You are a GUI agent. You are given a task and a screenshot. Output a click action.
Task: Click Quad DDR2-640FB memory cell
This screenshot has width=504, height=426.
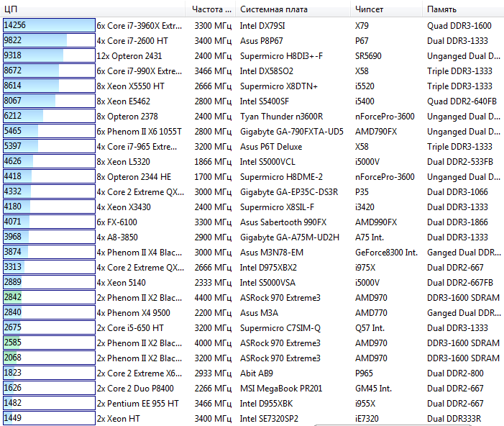point(462,101)
